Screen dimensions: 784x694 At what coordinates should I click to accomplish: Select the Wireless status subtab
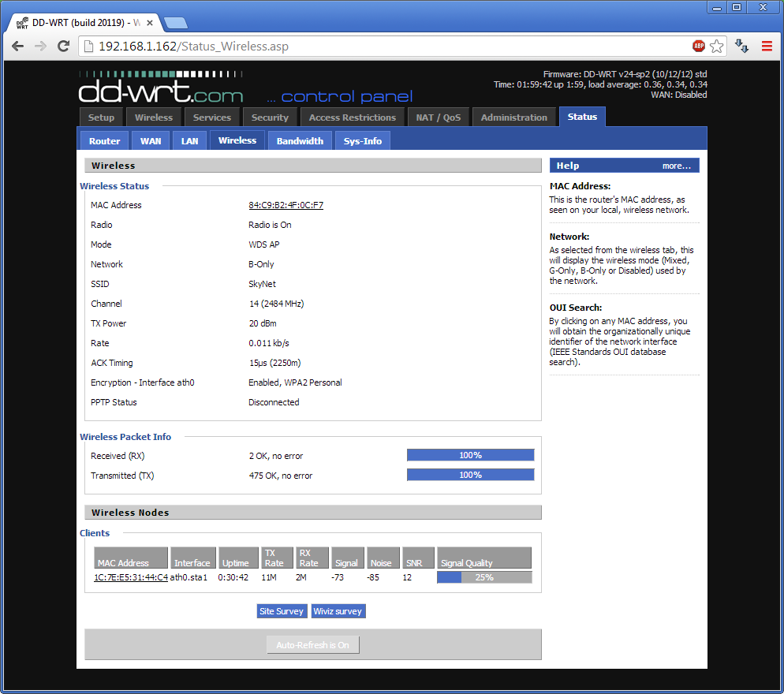237,140
